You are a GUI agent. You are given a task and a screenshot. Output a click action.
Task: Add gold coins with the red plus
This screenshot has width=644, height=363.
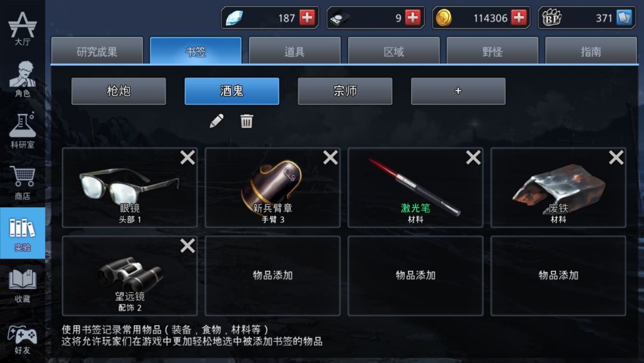tap(519, 18)
